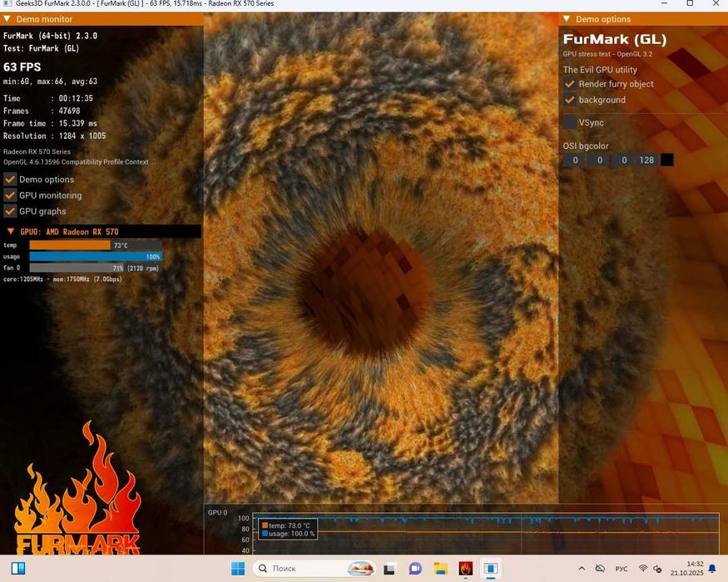This screenshot has height=582, width=728.
Task: Collapse the Demo monitor panel
Action: pyautogui.click(x=7, y=19)
